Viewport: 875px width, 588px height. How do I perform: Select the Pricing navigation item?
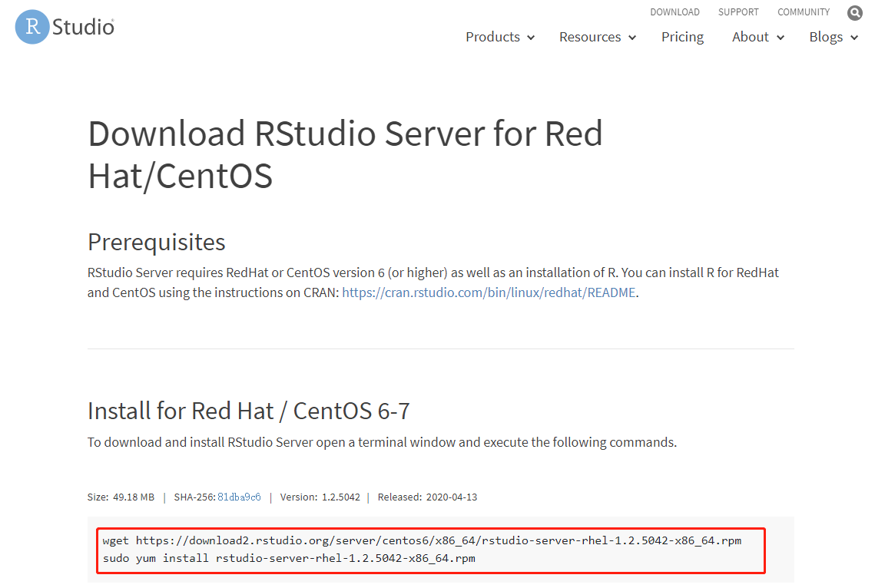(682, 37)
